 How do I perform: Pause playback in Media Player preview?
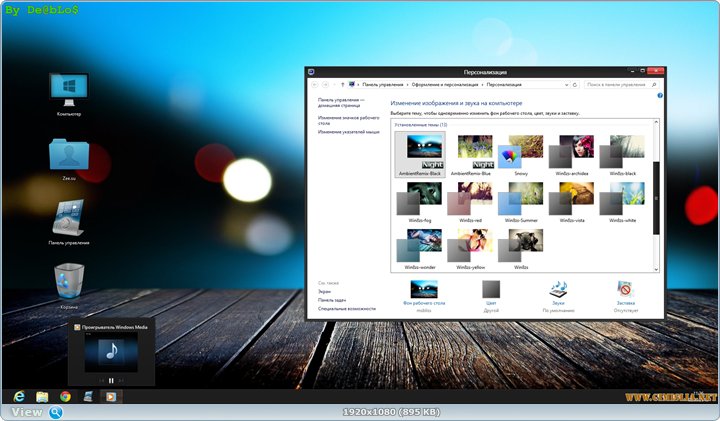click(111, 380)
